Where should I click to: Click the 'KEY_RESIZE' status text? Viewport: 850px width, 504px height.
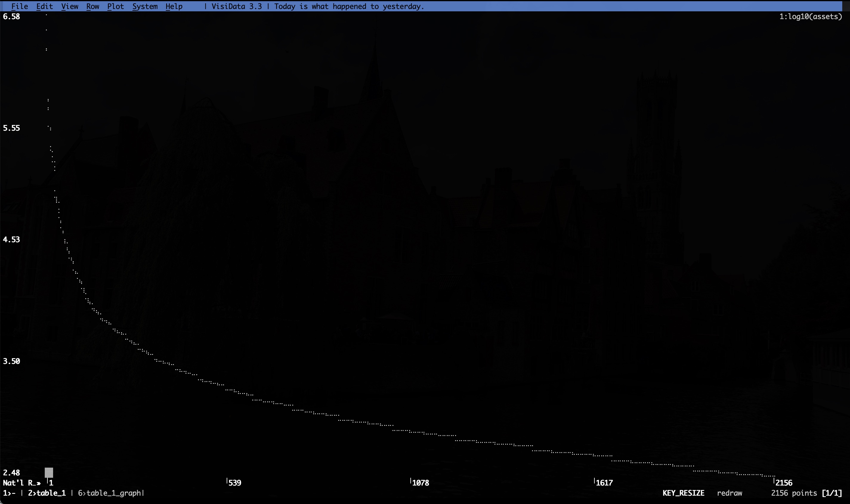point(683,493)
